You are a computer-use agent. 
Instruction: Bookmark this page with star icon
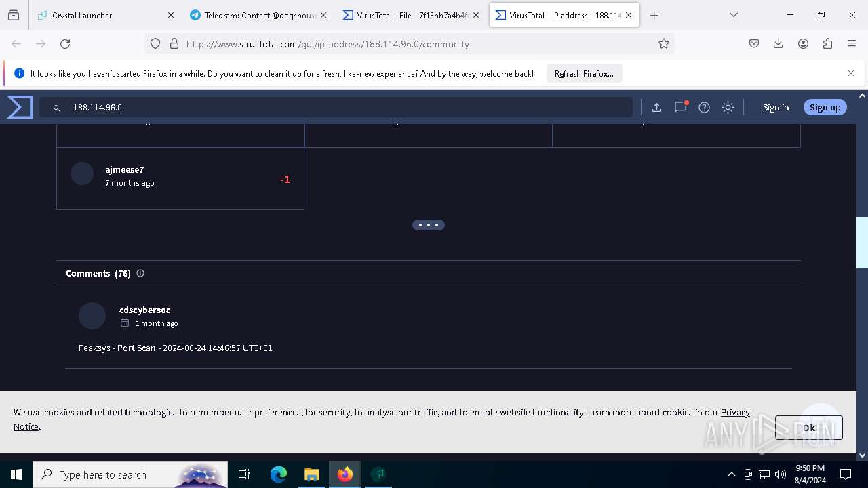(x=664, y=43)
